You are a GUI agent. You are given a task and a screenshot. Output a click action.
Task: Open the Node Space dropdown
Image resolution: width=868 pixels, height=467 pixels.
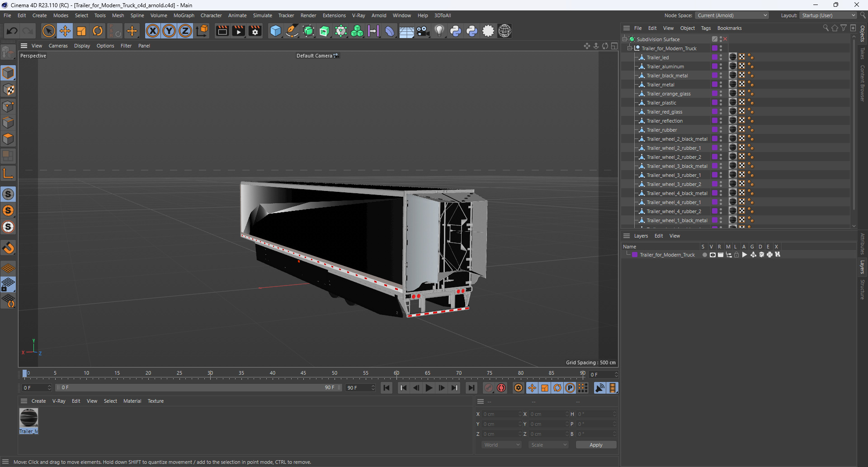[732, 15]
